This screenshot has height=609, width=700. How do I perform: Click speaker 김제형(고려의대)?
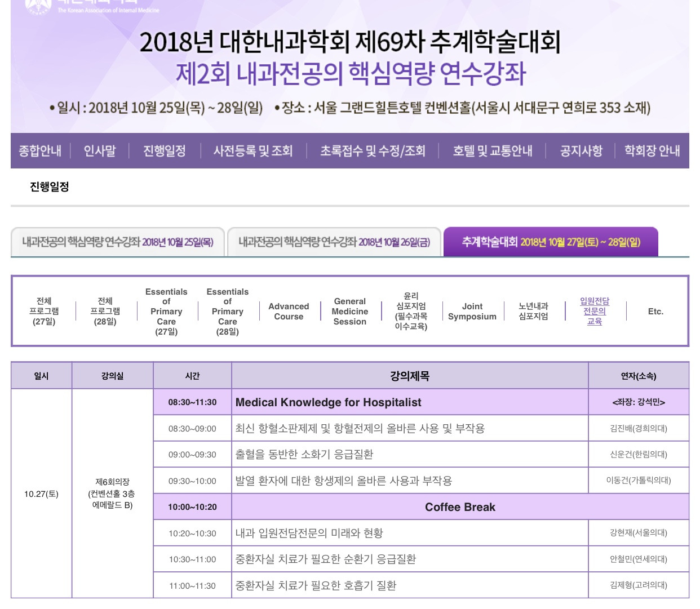[639, 585]
